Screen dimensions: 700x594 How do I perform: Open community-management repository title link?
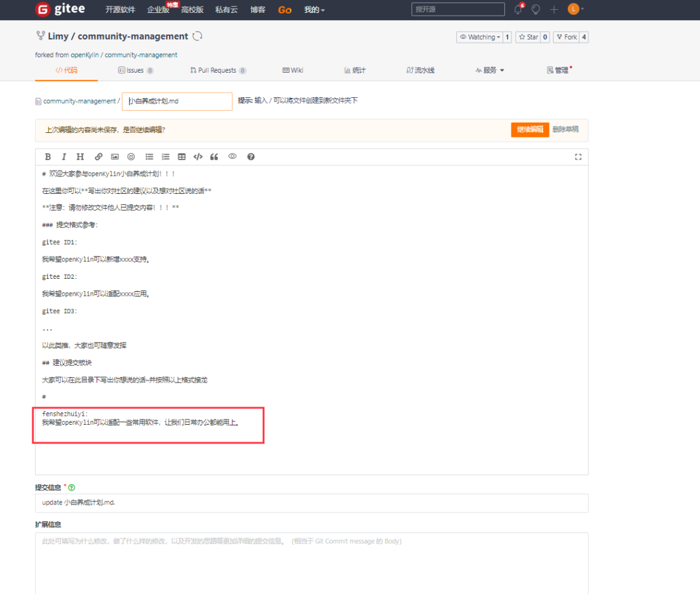(133, 36)
